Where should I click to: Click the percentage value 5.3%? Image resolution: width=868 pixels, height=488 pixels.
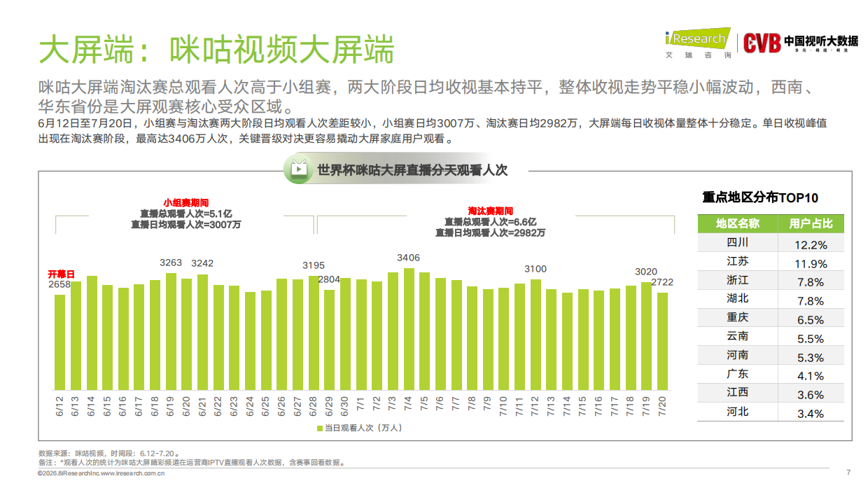811,358
